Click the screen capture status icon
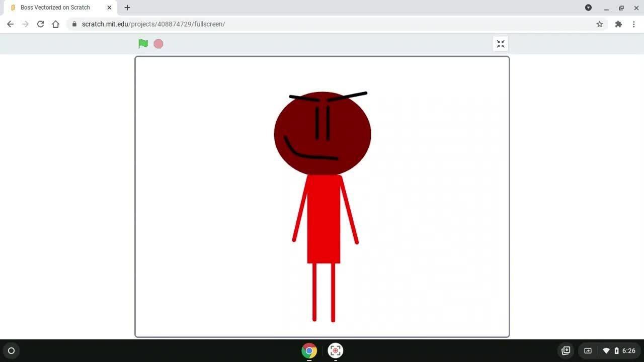Screen dimensions: 644x362 tap(588, 351)
